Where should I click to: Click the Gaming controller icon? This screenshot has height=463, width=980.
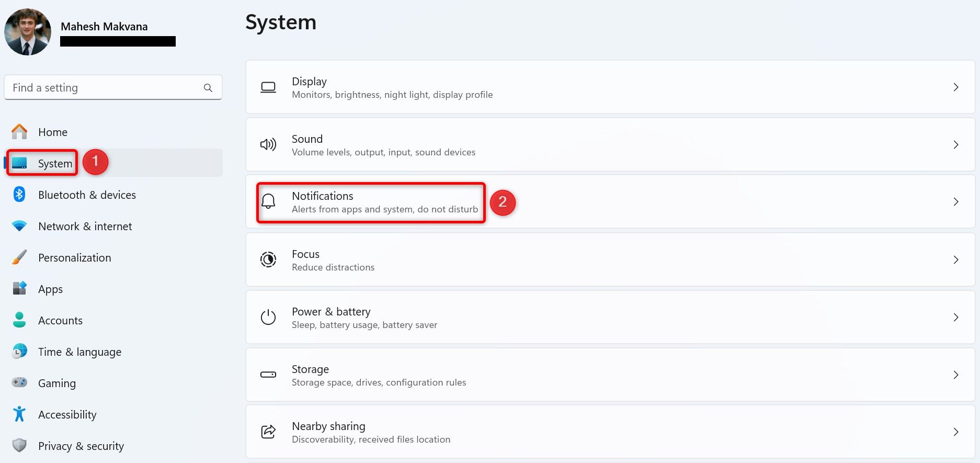click(x=19, y=383)
